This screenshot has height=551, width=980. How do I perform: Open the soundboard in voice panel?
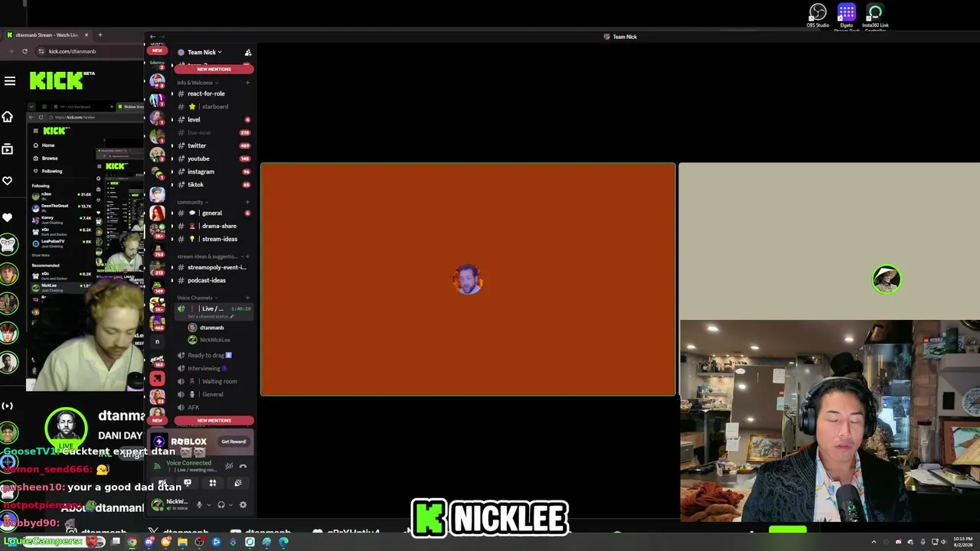(238, 483)
